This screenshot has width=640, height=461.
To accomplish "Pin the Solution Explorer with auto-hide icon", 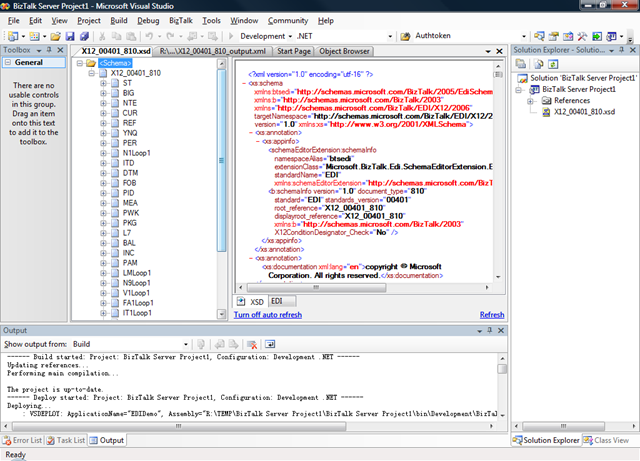I will pyautogui.click(x=622, y=50).
